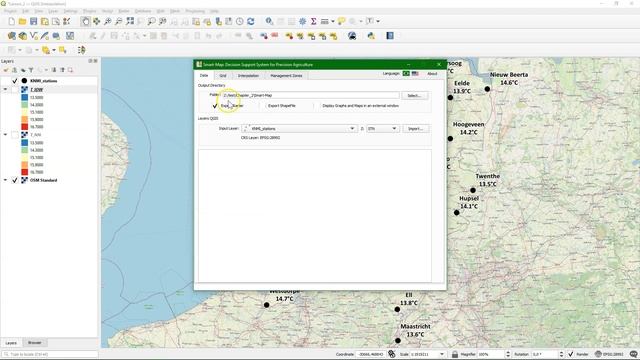Image resolution: width=640 pixels, height=360 pixels.
Task: Click Expand All icon in Layers panel
Action: click(x=54, y=70)
